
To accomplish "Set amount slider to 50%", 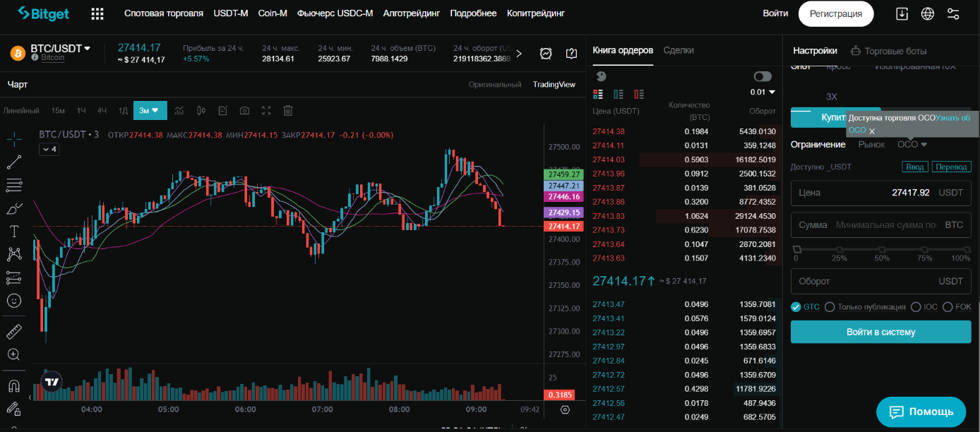I will click(x=883, y=249).
